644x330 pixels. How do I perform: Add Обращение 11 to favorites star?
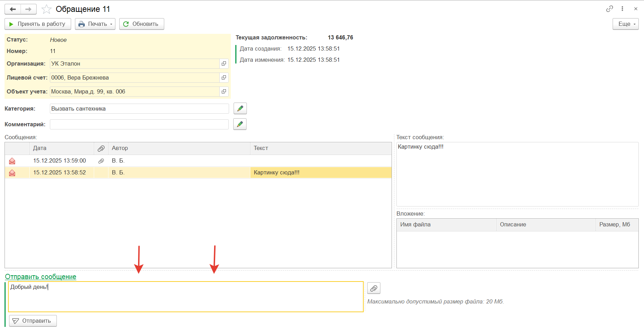click(x=46, y=9)
